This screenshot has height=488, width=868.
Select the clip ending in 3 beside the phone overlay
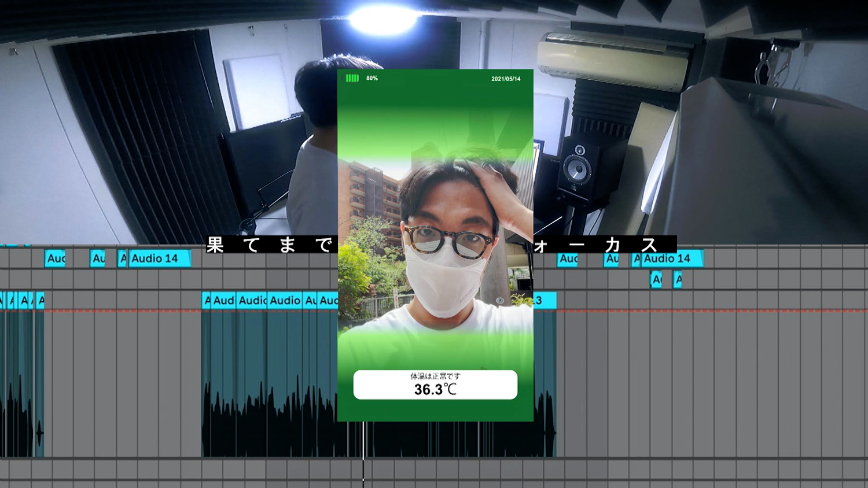[x=544, y=300]
